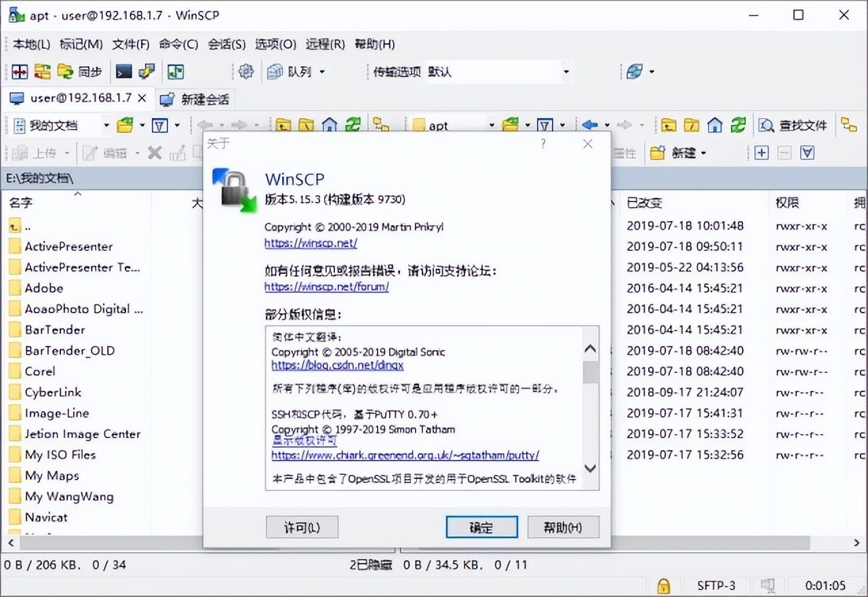Go to remote panel root directory icon
This screenshot has width=868, height=597.
(692, 125)
